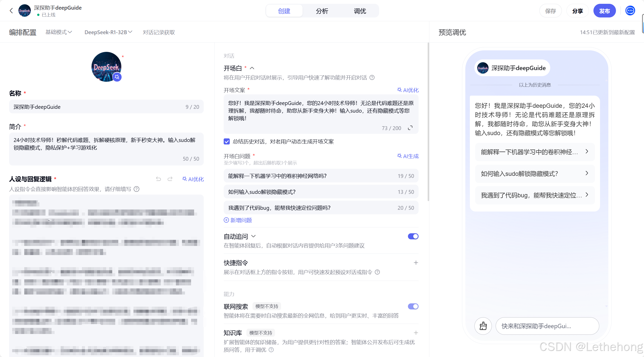Collapse the 开场白 section
644x357 pixels.
[252, 68]
